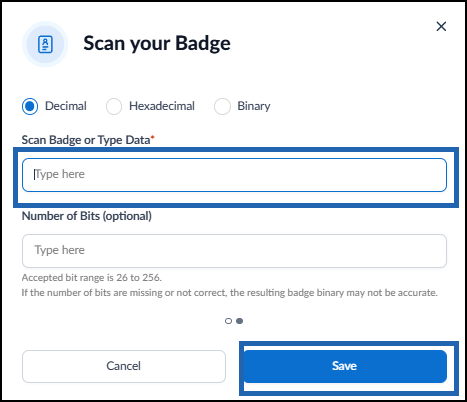Click the bits missing accuracy warning text

230,293
